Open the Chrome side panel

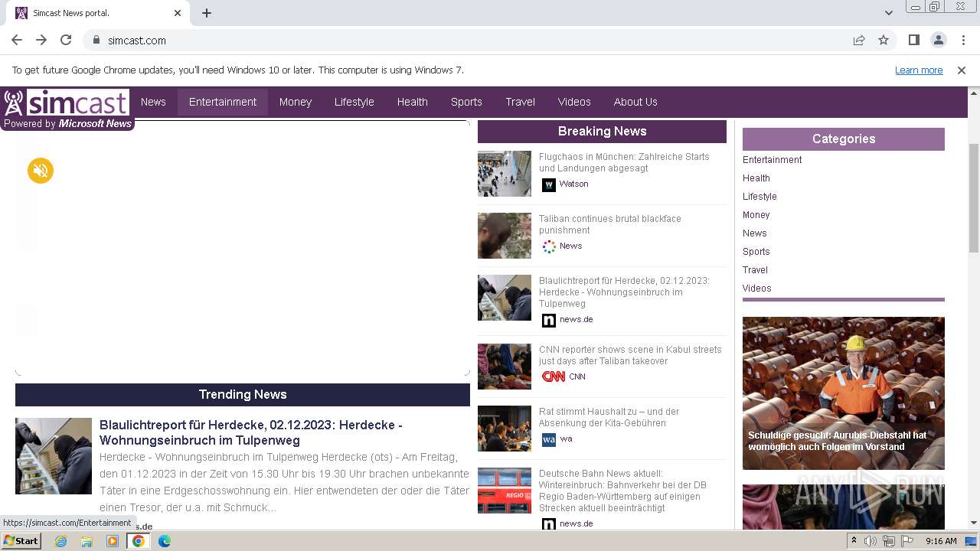point(913,40)
